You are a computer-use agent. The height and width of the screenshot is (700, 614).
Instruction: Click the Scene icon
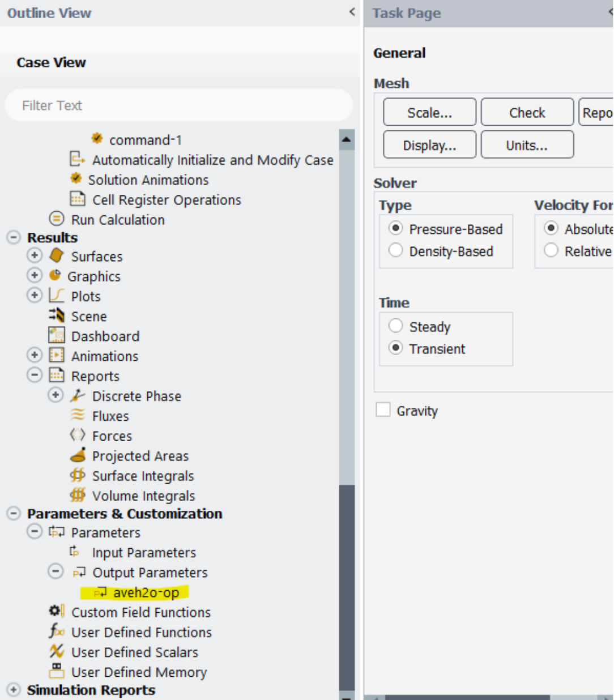57,315
